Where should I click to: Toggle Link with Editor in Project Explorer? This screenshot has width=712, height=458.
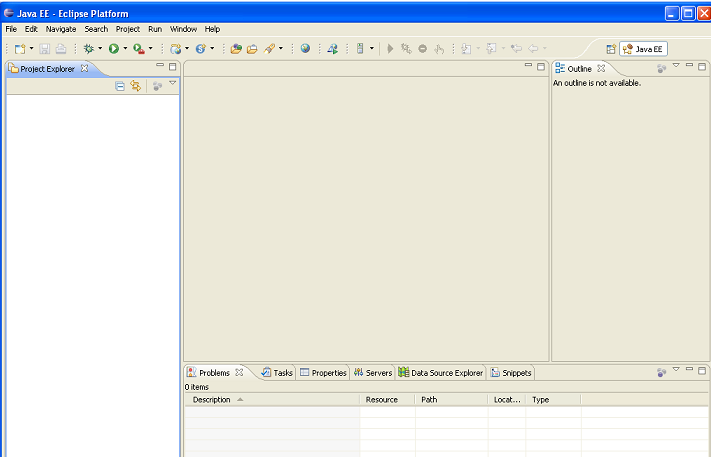135,87
